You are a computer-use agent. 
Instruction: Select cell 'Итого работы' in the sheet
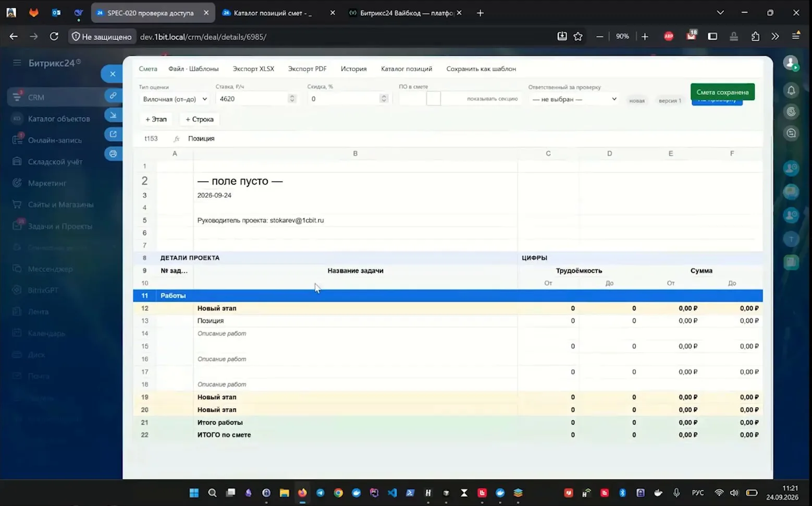click(355, 423)
